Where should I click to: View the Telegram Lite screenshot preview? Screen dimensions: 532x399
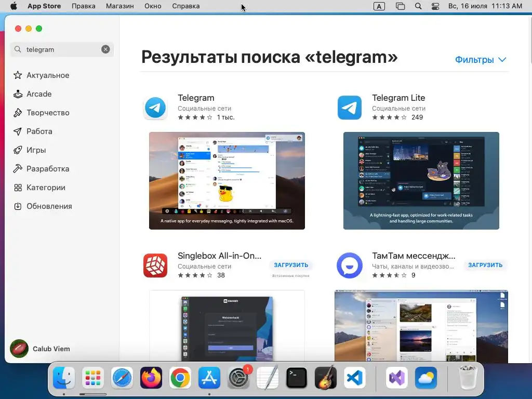(x=421, y=180)
